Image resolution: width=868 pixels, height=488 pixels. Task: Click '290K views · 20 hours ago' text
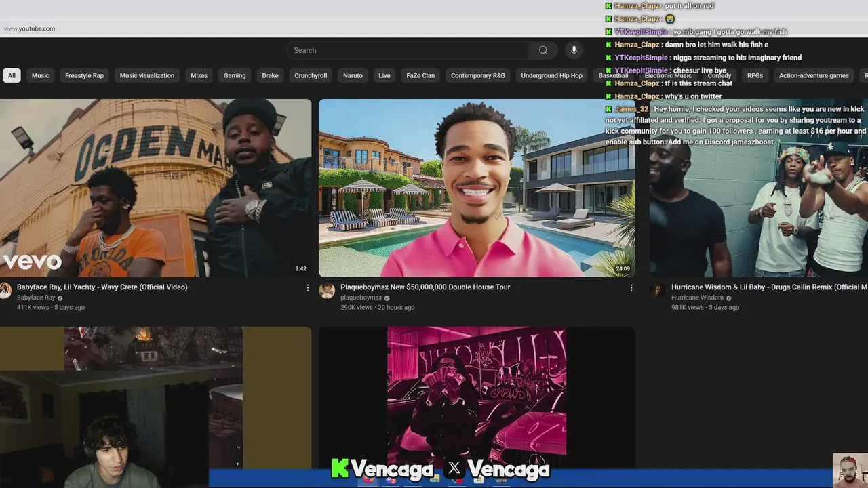[x=378, y=308]
